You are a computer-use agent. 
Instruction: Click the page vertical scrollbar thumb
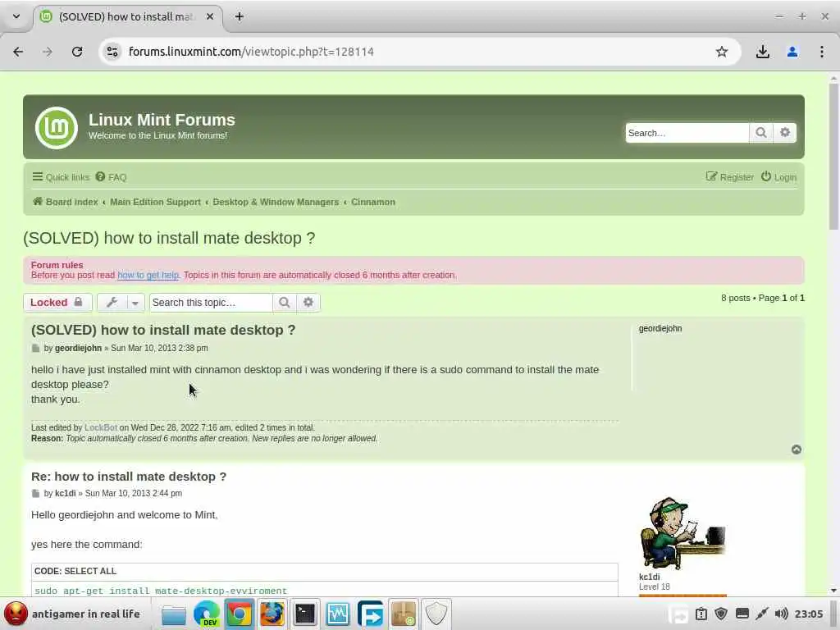pos(833,157)
